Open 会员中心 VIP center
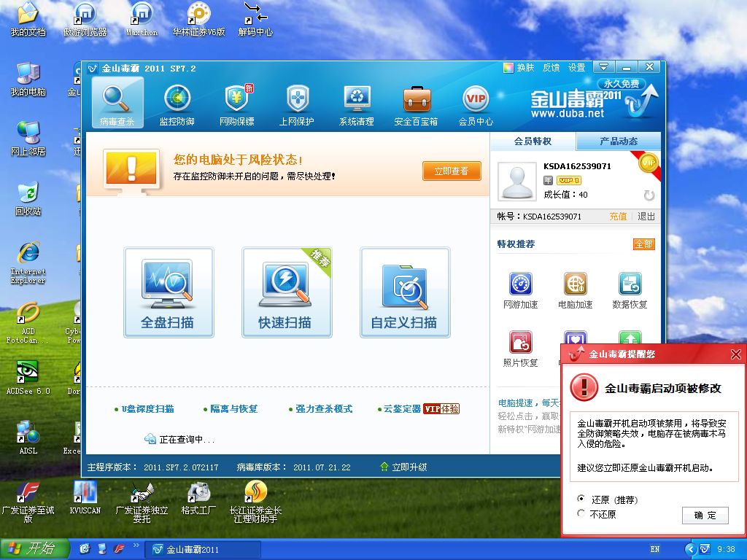Viewport: 747px width, 560px height. coord(476,104)
